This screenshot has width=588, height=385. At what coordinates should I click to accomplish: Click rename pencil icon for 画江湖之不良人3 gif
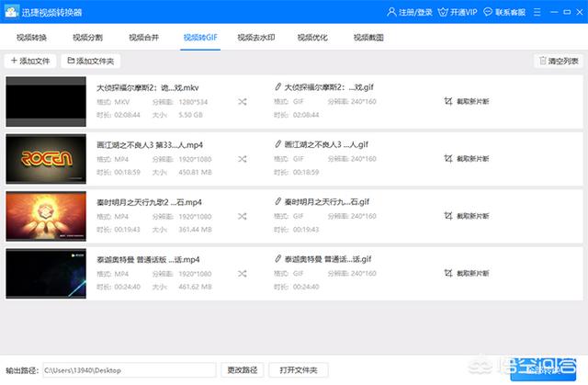(x=277, y=144)
